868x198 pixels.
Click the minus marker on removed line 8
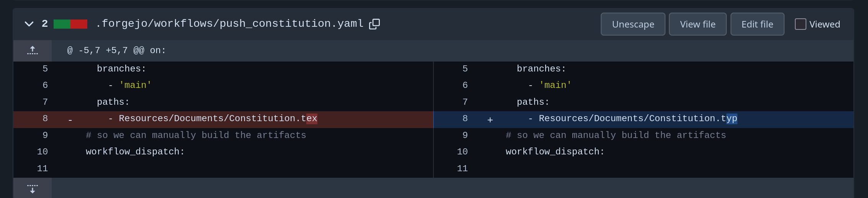tap(70, 120)
